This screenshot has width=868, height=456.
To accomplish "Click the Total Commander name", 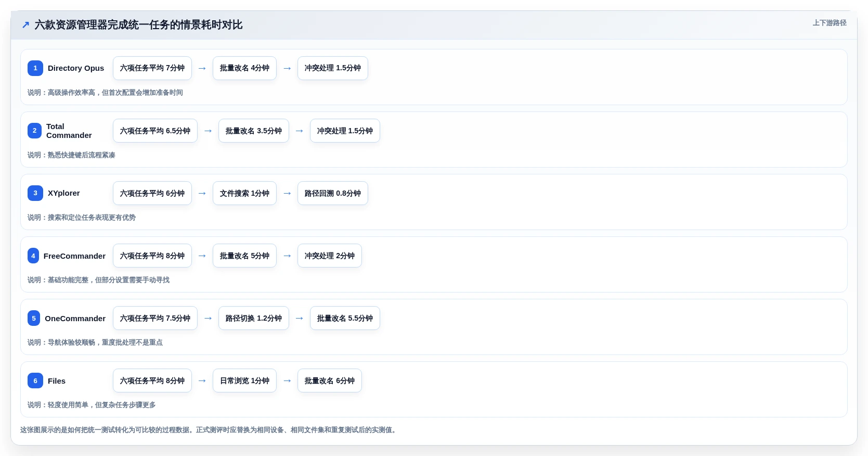I will (x=69, y=131).
